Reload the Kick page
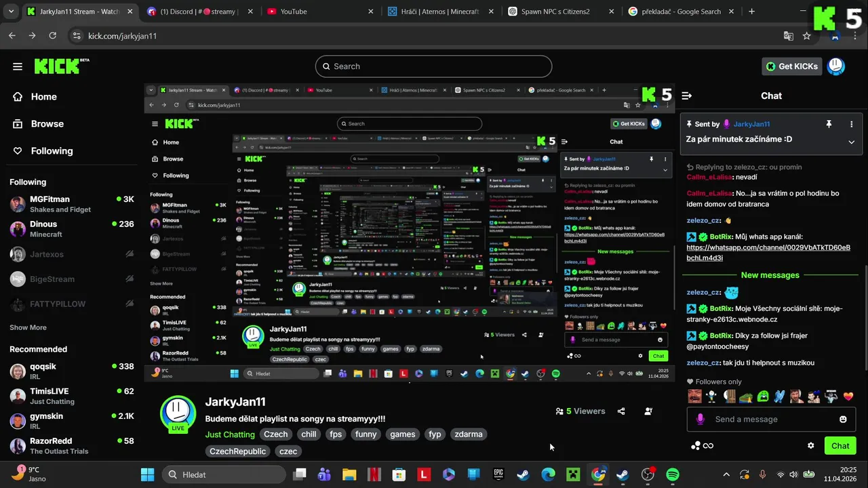Screen dimensions: 868x488 tap(52, 36)
